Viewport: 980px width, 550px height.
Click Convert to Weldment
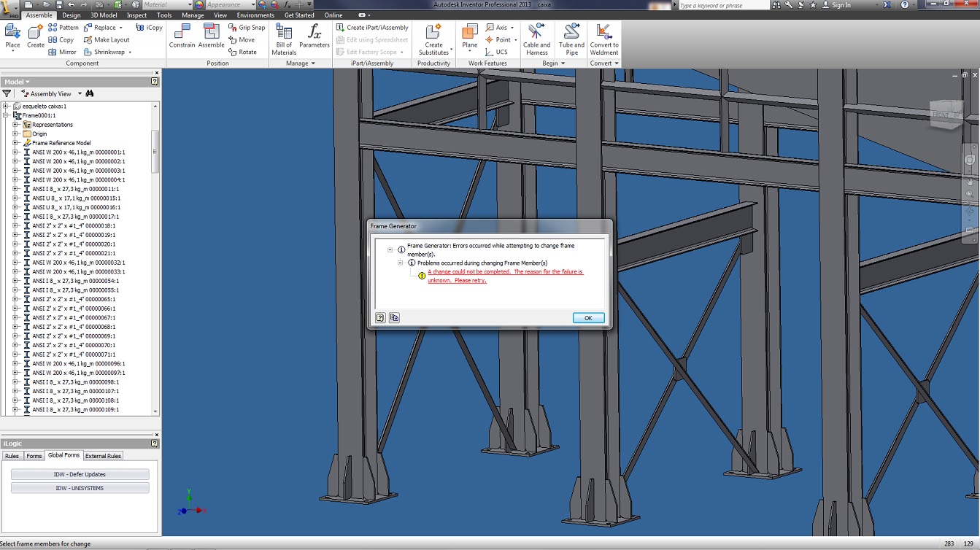click(x=604, y=39)
